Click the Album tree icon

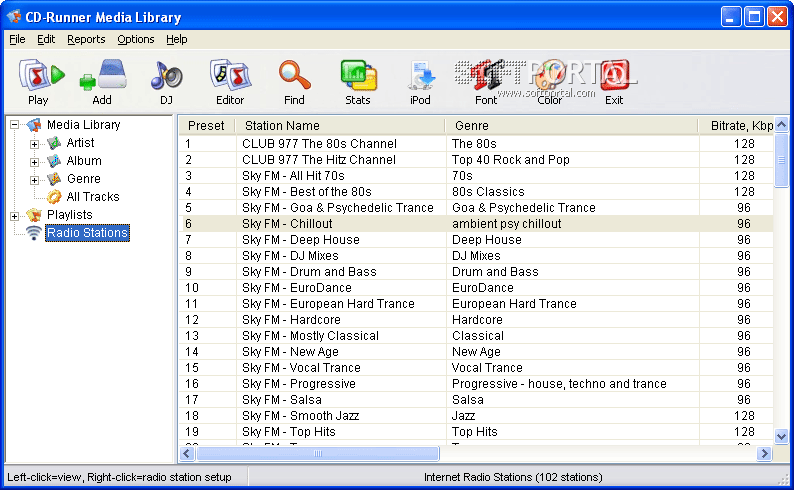[54, 161]
